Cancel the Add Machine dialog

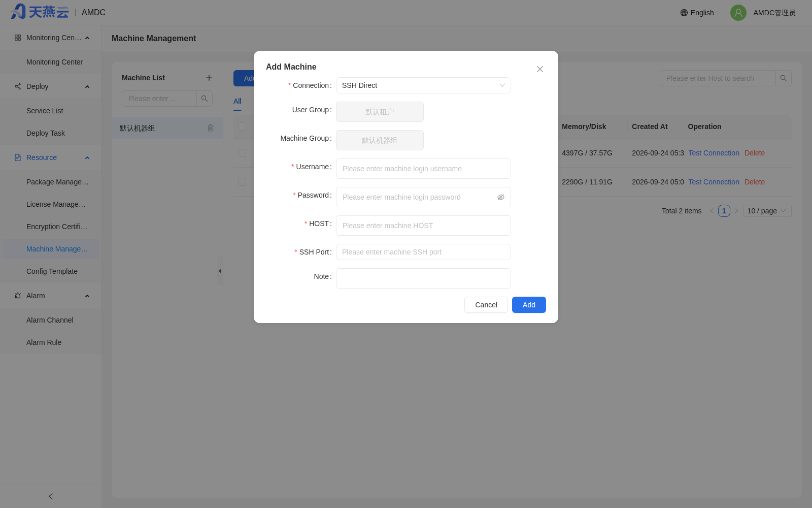click(486, 305)
